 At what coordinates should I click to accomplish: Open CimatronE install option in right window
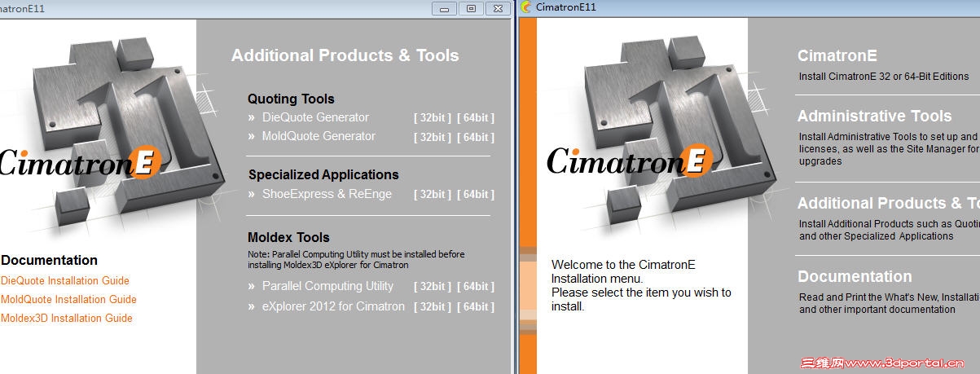[x=837, y=56]
